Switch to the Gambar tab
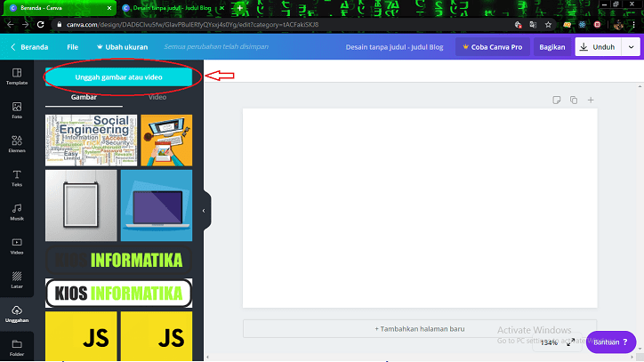This screenshot has height=362, width=644. (x=84, y=97)
